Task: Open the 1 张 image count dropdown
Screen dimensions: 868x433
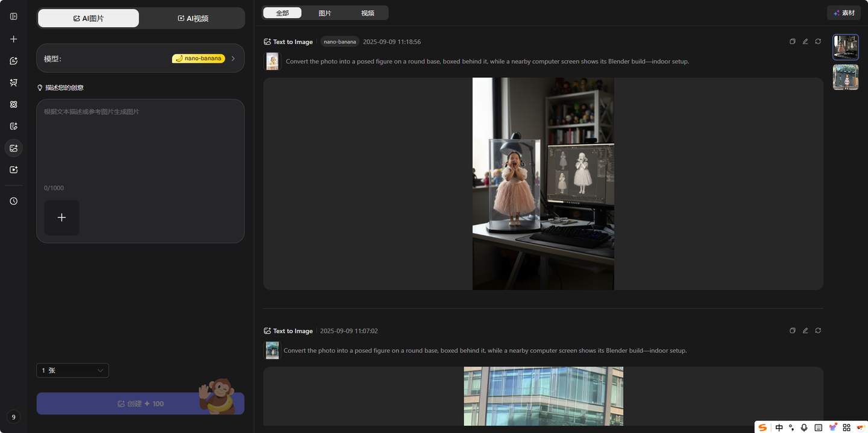Action: click(x=72, y=370)
